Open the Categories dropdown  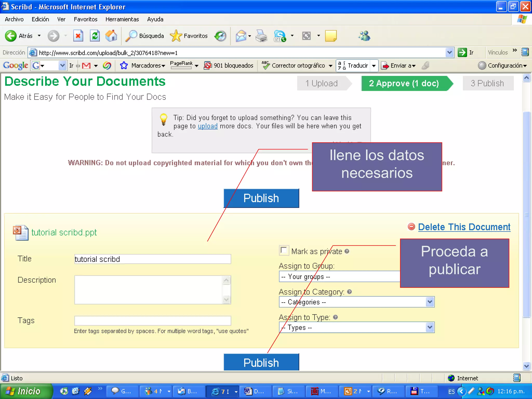[357, 302]
